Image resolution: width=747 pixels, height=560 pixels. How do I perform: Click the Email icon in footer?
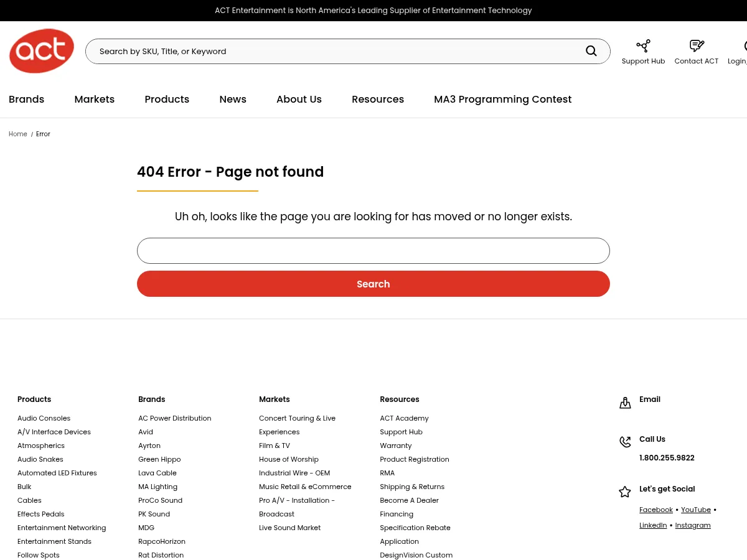[625, 403]
